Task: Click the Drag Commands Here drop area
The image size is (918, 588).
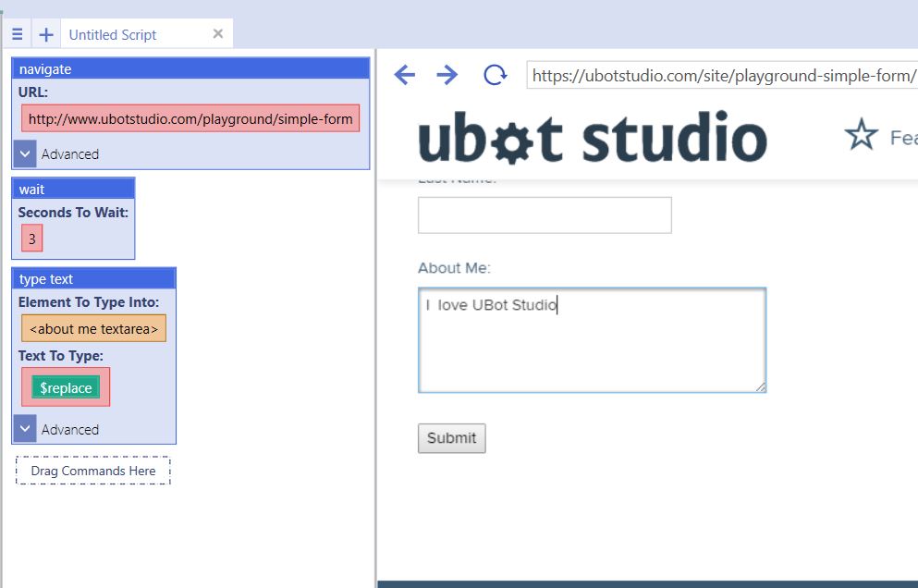Action: click(x=93, y=471)
